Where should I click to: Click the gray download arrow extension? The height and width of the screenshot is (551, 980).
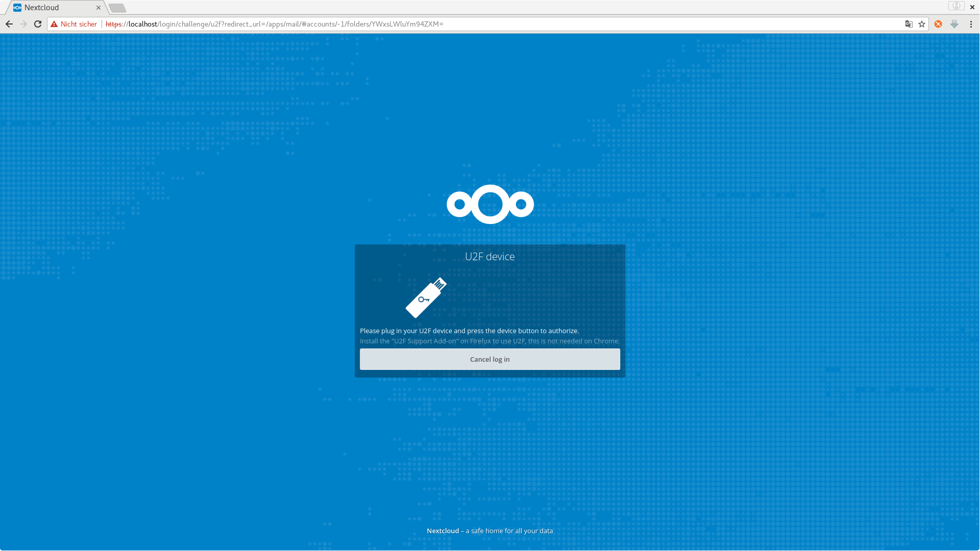coord(954,24)
